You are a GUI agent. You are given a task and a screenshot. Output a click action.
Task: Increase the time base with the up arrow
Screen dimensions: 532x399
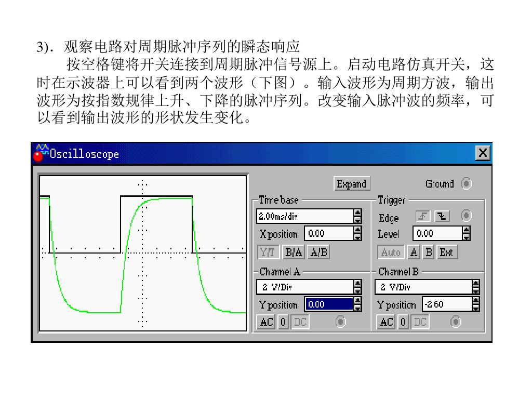click(x=357, y=212)
